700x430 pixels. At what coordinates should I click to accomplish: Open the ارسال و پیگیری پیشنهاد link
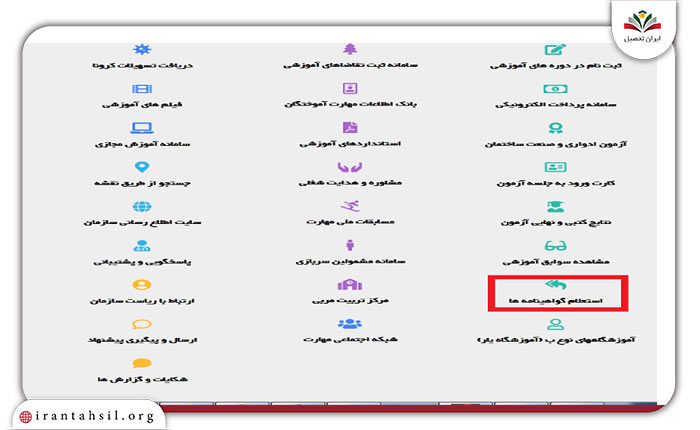tap(142, 340)
